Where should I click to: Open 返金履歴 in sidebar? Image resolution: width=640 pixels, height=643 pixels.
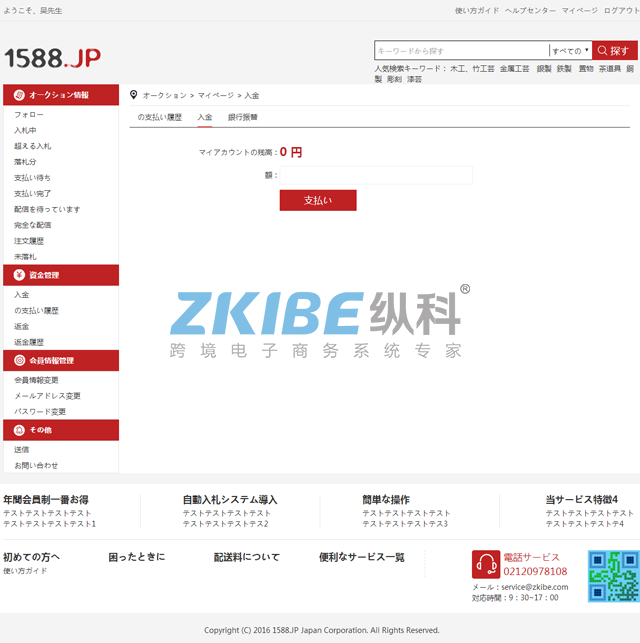coord(29,342)
